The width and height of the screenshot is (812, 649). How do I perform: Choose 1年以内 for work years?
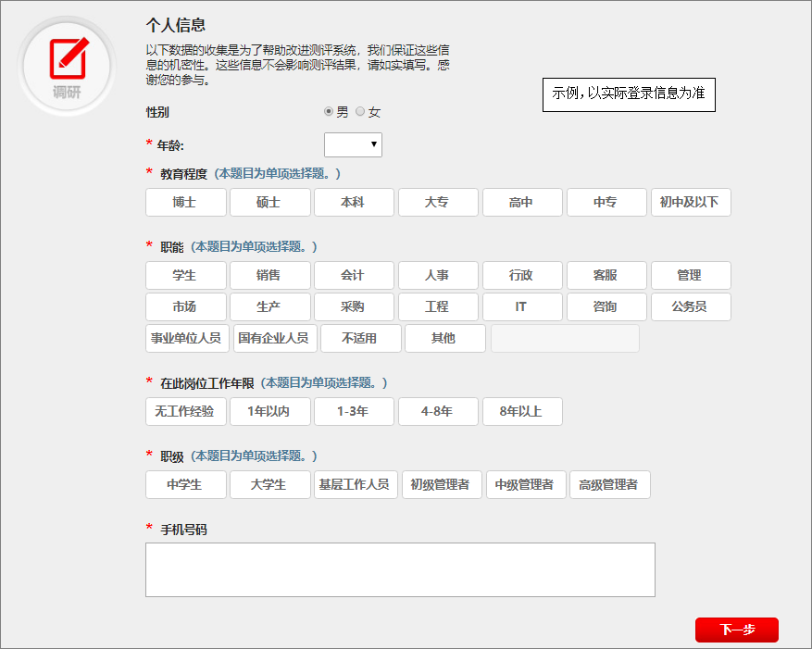(270, 411)
